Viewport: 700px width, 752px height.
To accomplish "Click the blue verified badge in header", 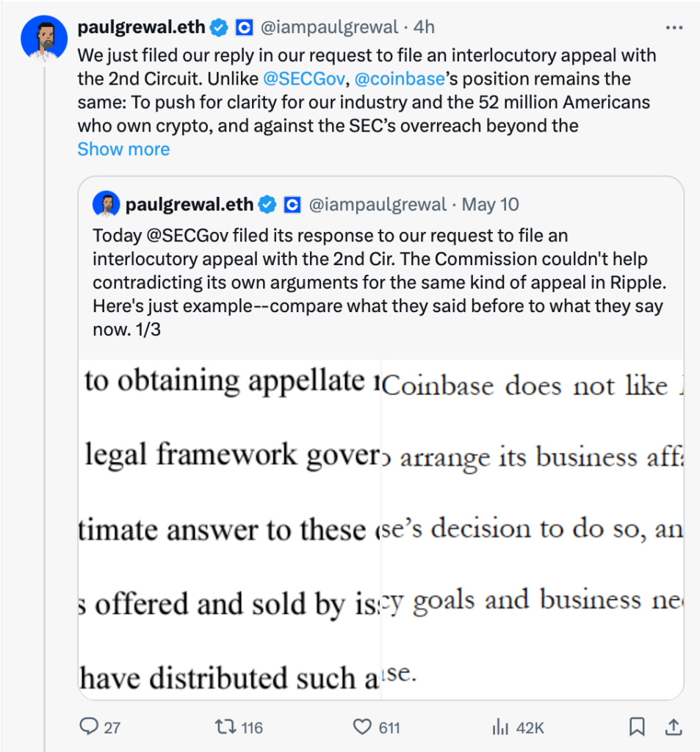I will (x=219, y=28).
